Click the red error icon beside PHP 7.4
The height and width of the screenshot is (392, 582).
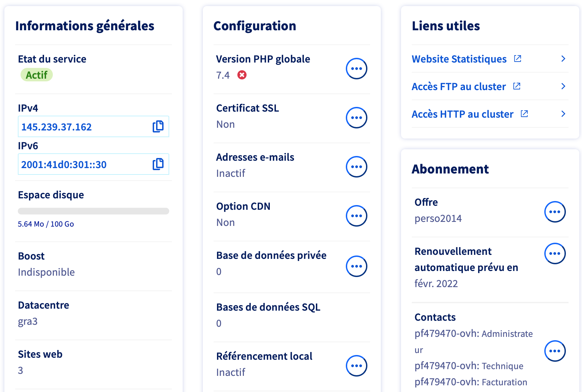(x=242, y=75)
